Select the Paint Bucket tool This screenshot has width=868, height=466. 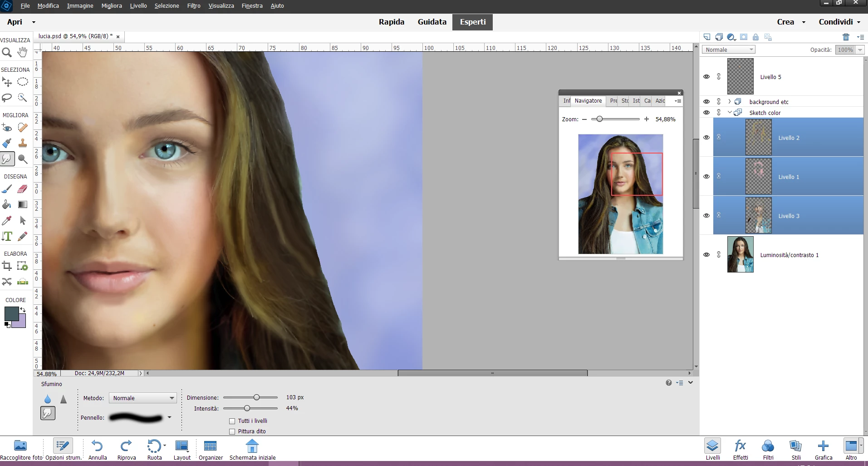(x=7, y=204)
